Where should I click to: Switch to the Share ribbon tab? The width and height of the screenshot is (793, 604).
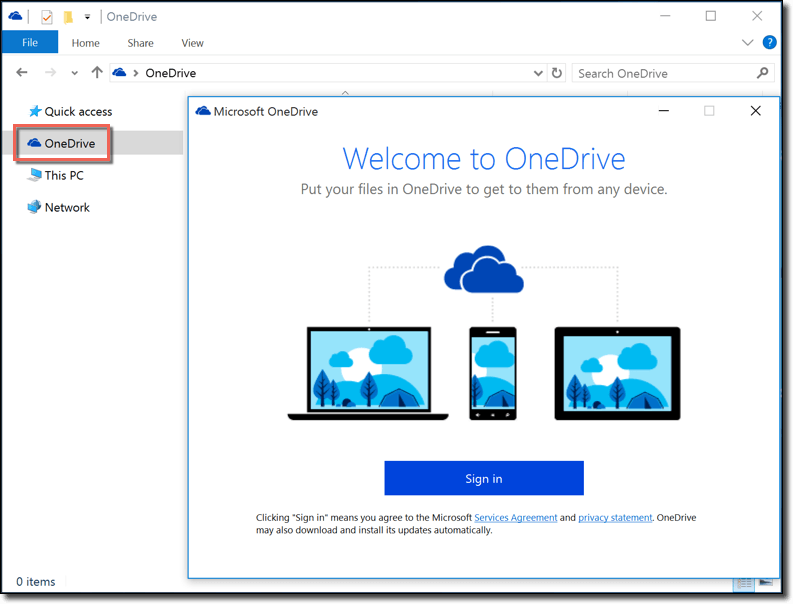[x=140, y=43]
